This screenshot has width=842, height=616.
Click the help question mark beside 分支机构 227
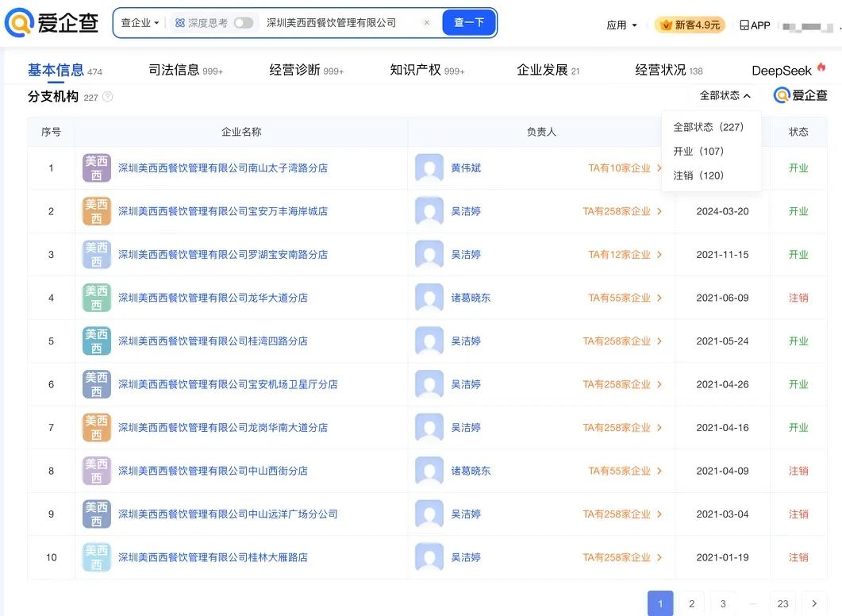pyautogui.click(x=106, y=96)
